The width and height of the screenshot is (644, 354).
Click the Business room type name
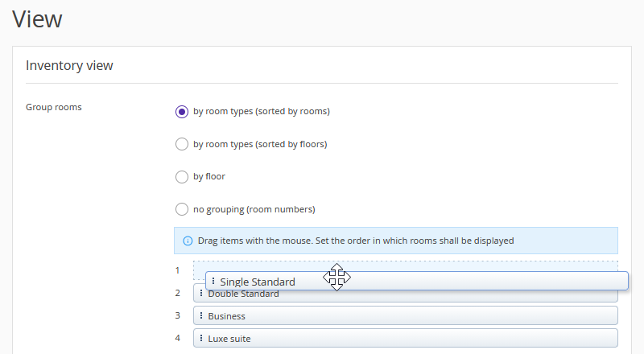(226, 316)
